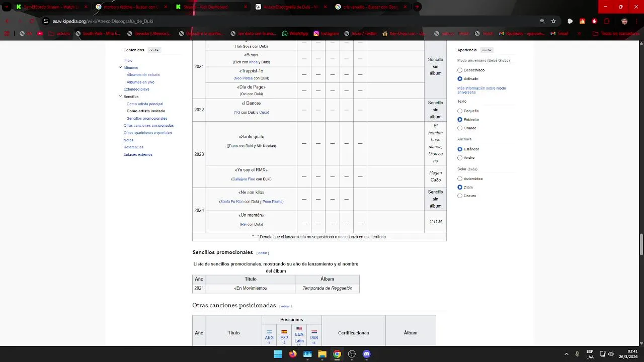Hide the Apariencia panel with ocultar
The width and height of the screenshot is (644, 362).
(487, 50)
